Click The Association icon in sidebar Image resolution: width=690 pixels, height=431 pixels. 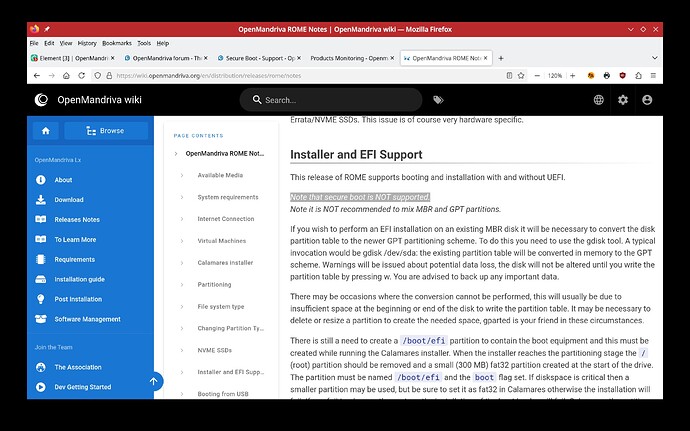click(x=40, y=367)
